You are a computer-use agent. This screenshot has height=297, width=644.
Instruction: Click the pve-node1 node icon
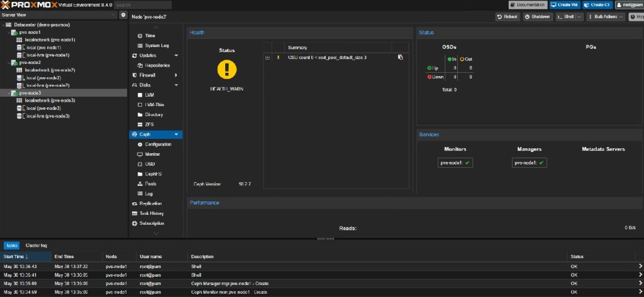click(x=14, y=33)
